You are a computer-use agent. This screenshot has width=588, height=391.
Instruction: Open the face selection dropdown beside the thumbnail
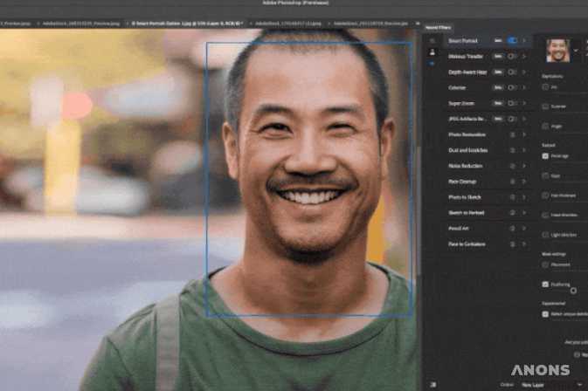tap(576, 51)
